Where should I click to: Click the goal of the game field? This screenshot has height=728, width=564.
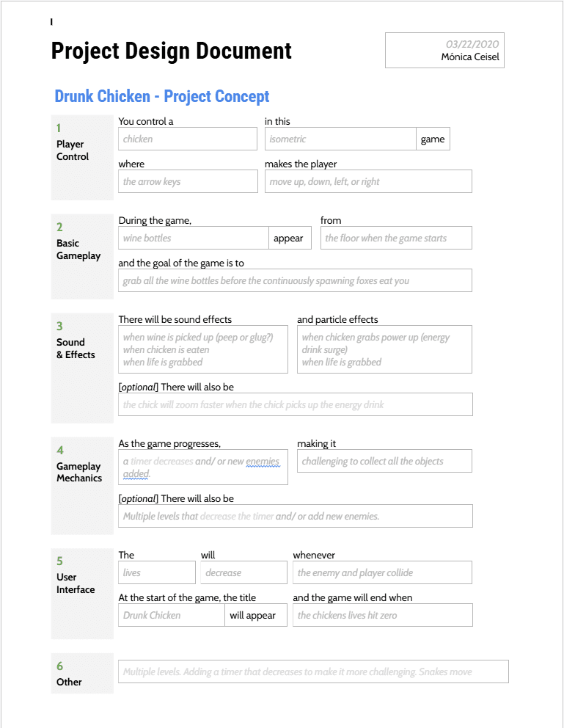coord(295,280)
